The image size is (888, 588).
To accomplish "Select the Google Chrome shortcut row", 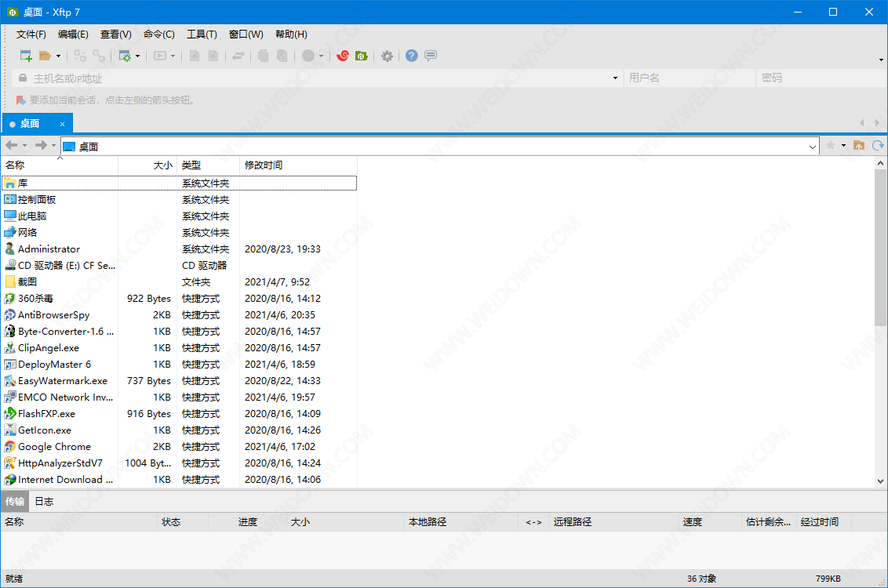I will pyautogui.click(x=180, y=447).
